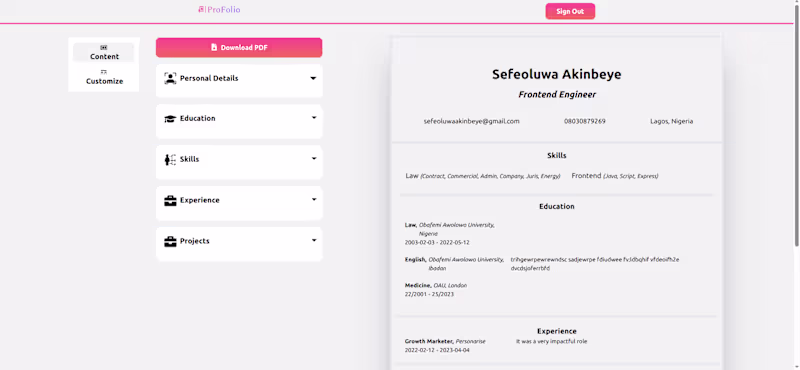Expand the Skills section arrow
The image size is (800, 370).
(x=314, y=159)
